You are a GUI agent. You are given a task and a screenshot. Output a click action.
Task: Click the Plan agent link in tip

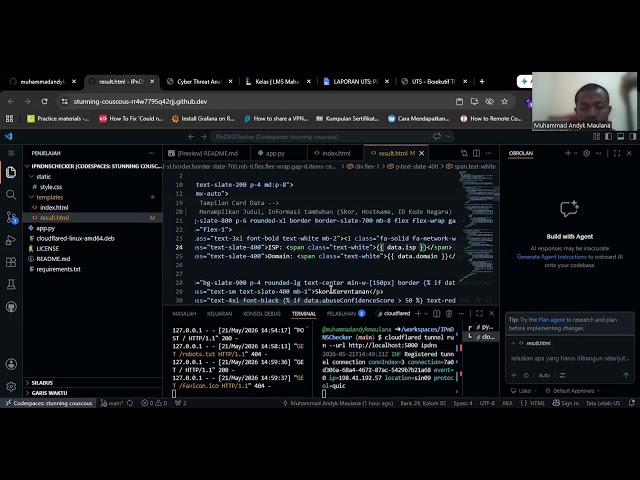coord(551,320)
